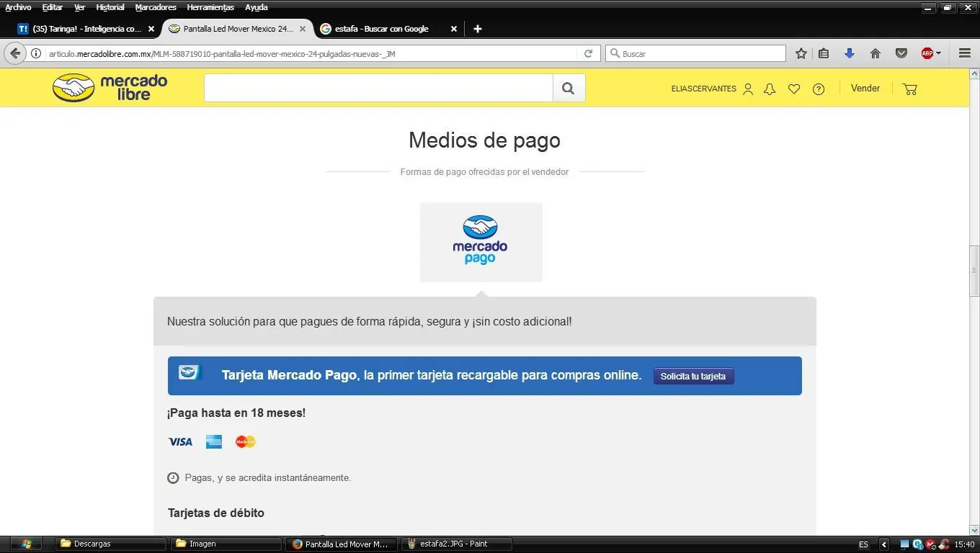Show bookmarks list icon in Firefox toolbar

point(824,53)
